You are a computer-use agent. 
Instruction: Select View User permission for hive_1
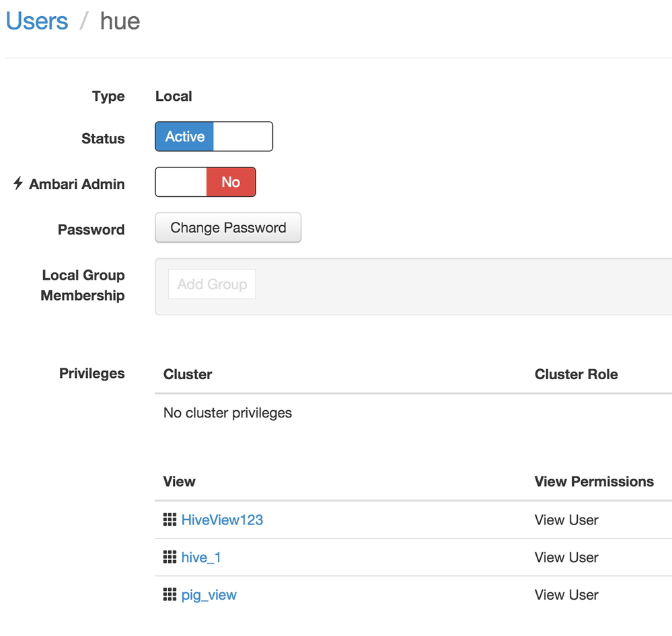(566, 557)
